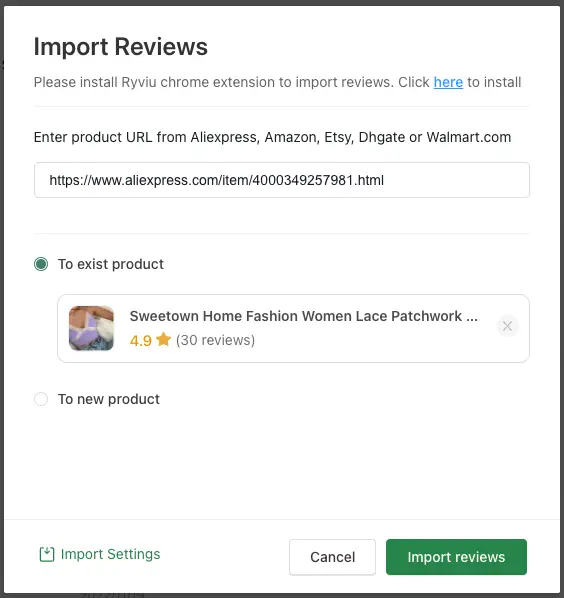Click the Sweetown Home Fashion product title

pos(304,316)
